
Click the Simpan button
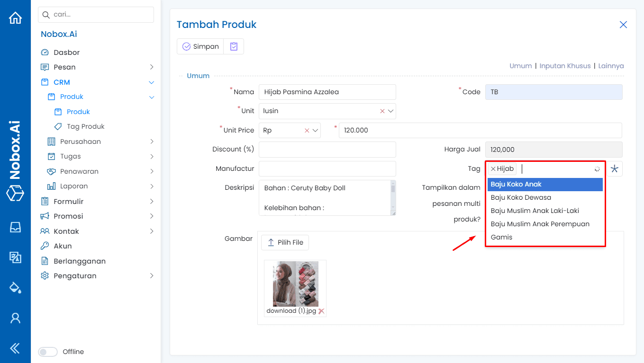(200, 46)
